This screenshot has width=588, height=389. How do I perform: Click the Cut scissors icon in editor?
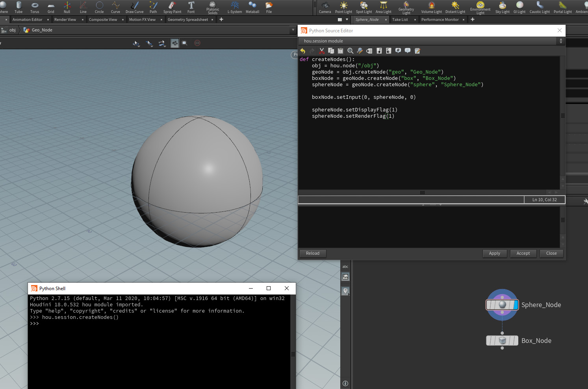(322, 51)
